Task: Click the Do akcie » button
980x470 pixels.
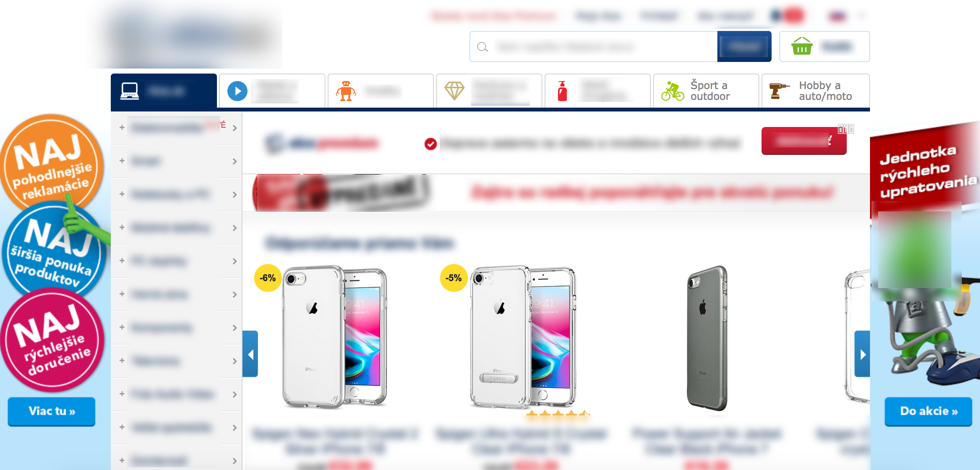Action: [928, 411]
